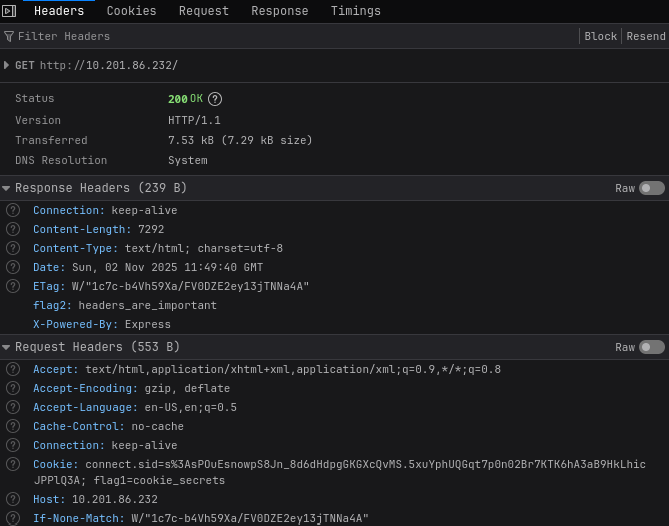
Task: Click help icon next to 200 OK status
Action: [x=215, y=99]
